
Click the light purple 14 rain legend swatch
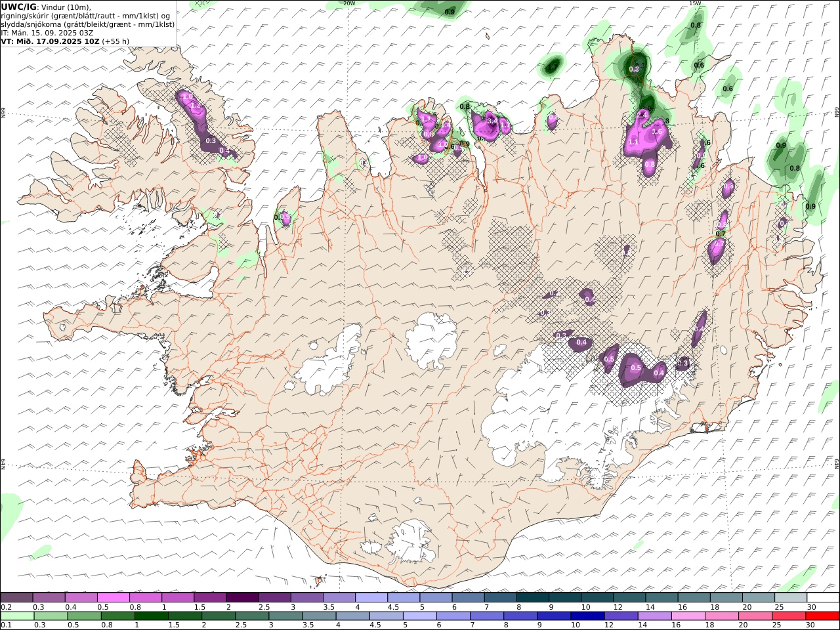[654, 616]
